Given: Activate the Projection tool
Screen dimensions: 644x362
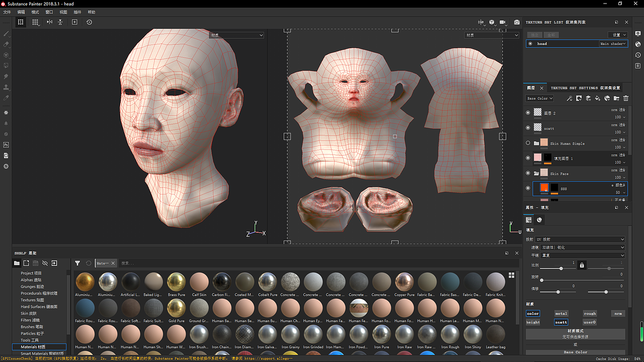Looking at the screenshot, I should click(x=6, y=55).
